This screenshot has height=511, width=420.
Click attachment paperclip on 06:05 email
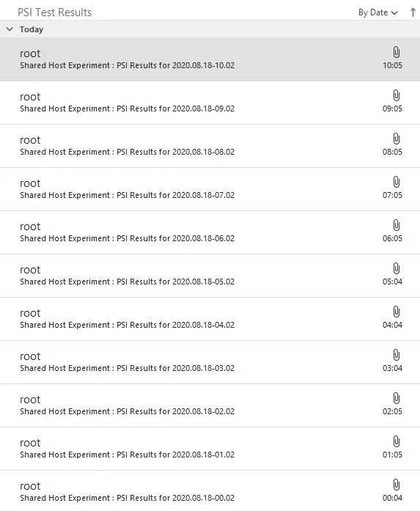point(396,225)
